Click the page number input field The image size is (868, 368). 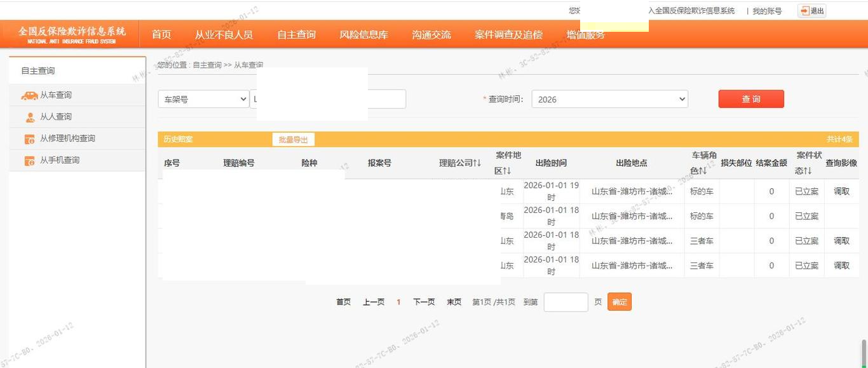tap(566, 302)
